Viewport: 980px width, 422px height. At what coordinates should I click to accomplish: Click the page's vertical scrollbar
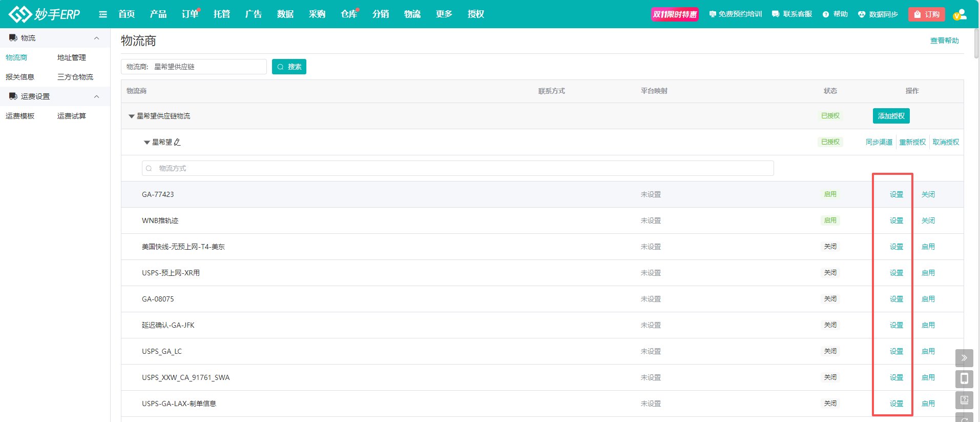pos(976,44)
